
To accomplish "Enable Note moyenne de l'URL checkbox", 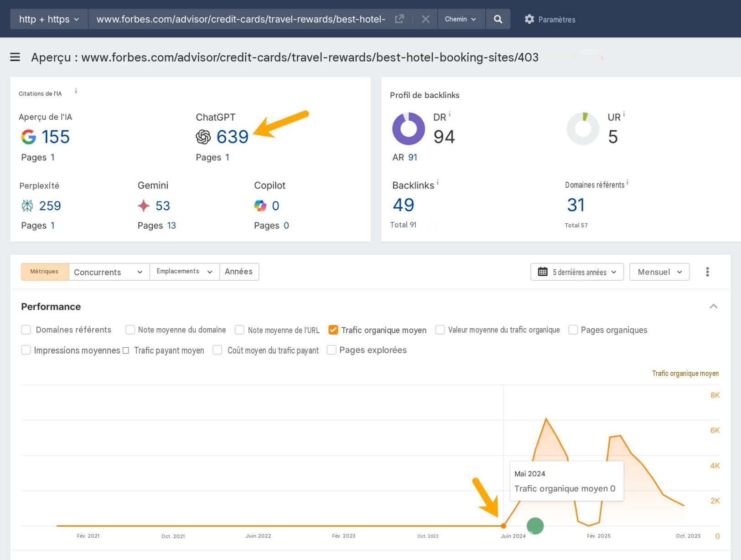I will coord(239,330).
